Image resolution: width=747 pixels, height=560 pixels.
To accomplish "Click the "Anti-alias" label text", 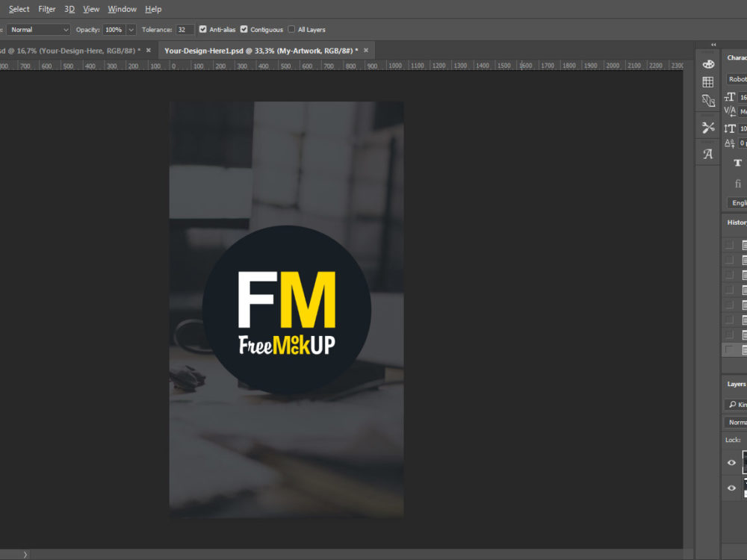I will (x=223, y=30).
